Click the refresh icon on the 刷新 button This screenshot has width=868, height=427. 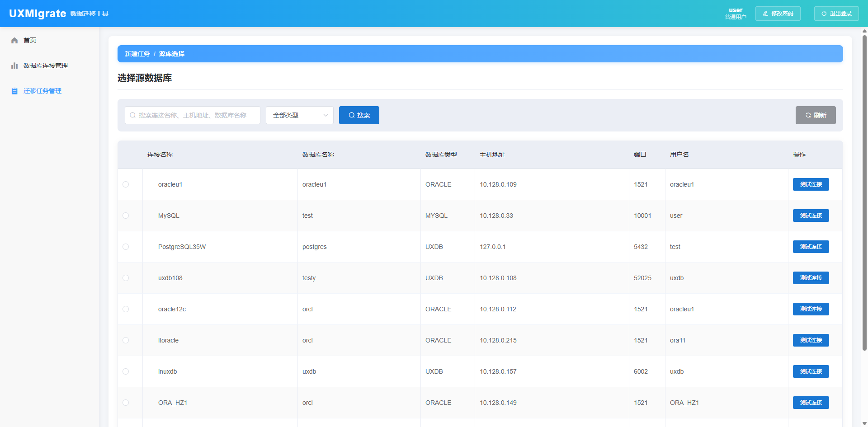click(808, 115)
